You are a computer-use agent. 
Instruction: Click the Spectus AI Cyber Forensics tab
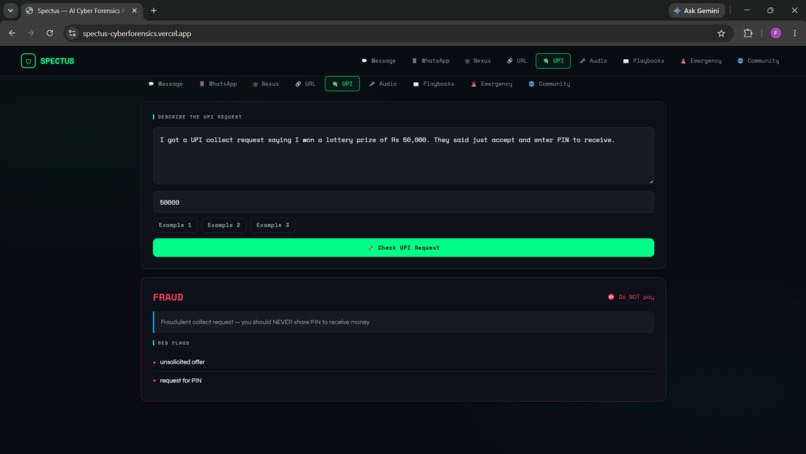click(82, 10)
